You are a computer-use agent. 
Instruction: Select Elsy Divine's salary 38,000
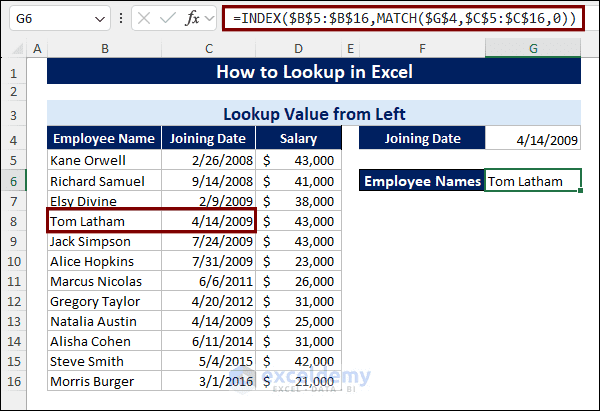point(298,201)
